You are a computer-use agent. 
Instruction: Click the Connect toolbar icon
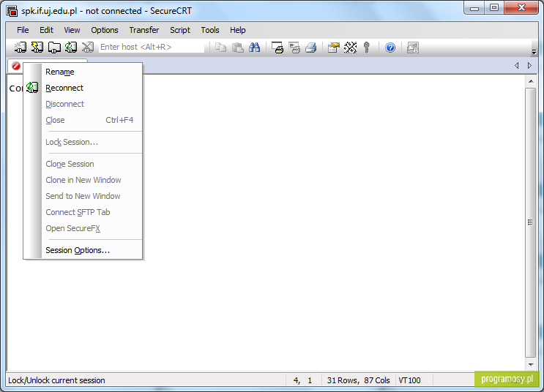coord(20,47)
